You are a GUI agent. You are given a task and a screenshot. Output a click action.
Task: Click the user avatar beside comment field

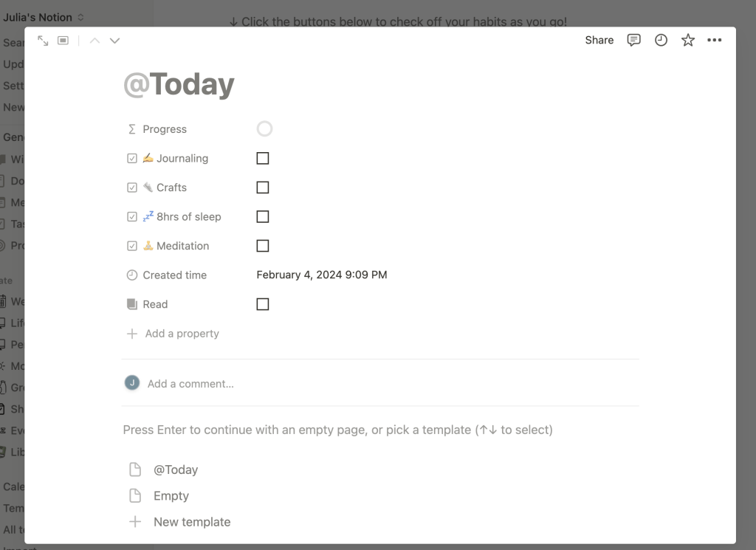(x=132, y=383)
